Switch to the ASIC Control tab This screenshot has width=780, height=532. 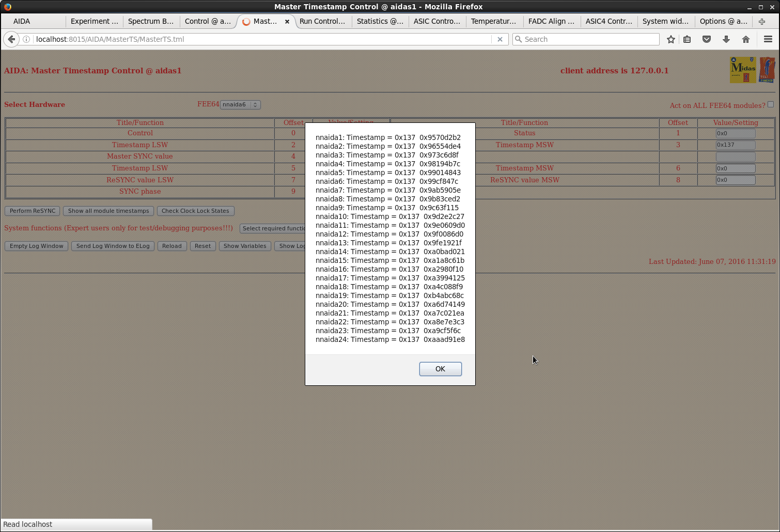click(x=437, y=21)
